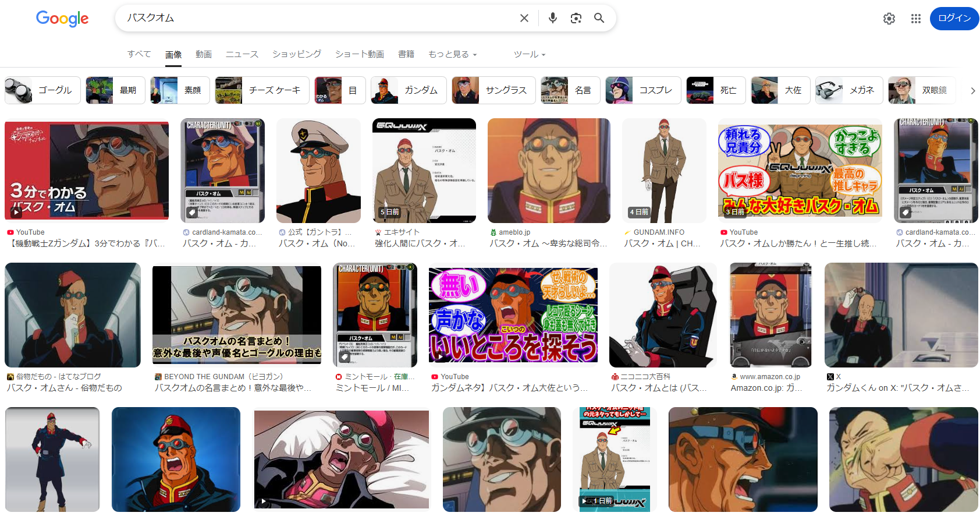Switch to the ショート動画 tab
This screenshot has width=980, height=516.
point(360,54)
